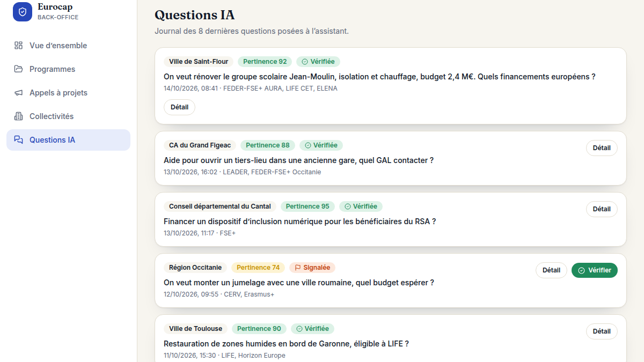Viewport: 644px width, 362px height.
Task: Open Détail for the Ville de Toulouse question
Action: point(602,331)
